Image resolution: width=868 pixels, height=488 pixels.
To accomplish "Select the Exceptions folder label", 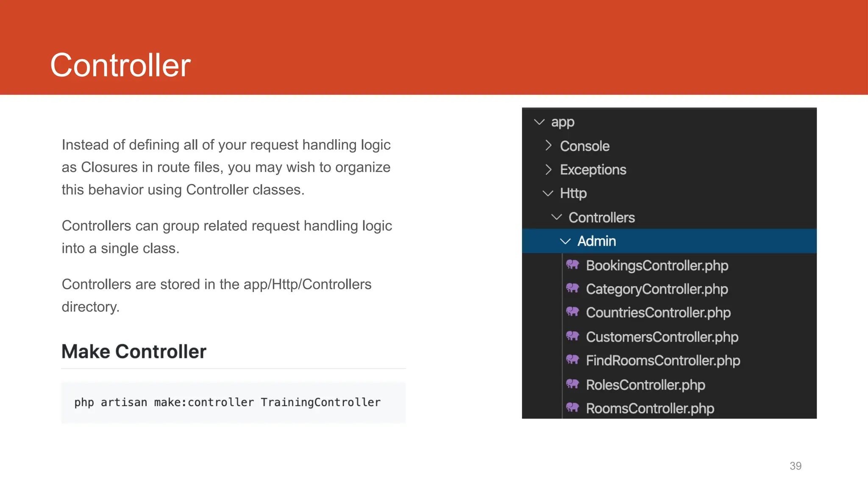I will pos(593,170).
